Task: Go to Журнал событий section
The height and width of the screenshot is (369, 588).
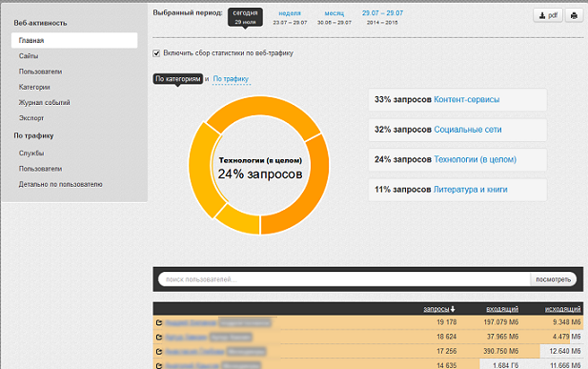Action: (x=44, y=102)
